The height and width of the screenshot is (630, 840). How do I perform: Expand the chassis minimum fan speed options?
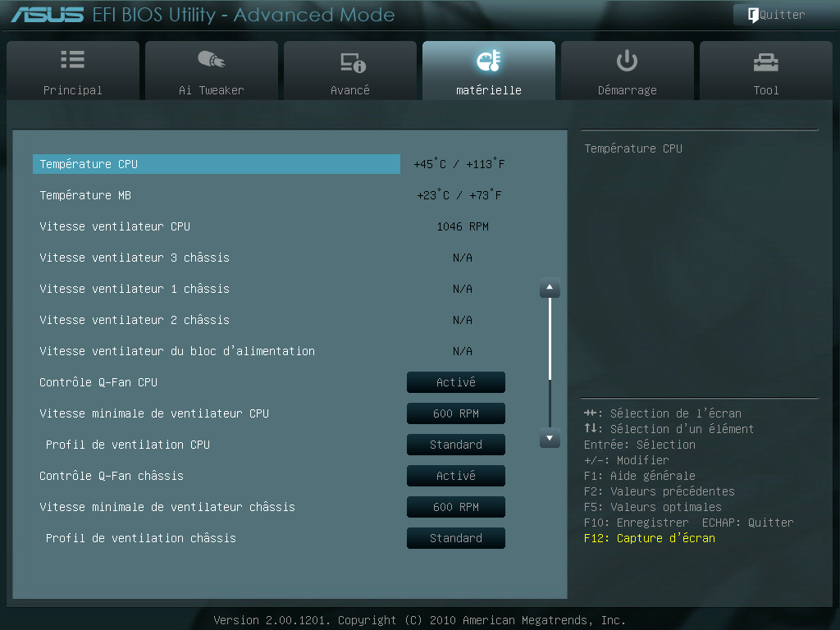tap(455, 507)
